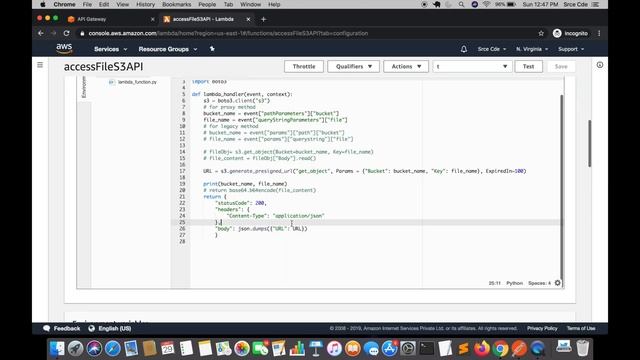This screenshot has width=640, height=360.
Task: Click the info circle icon at right
Action: 600,65
